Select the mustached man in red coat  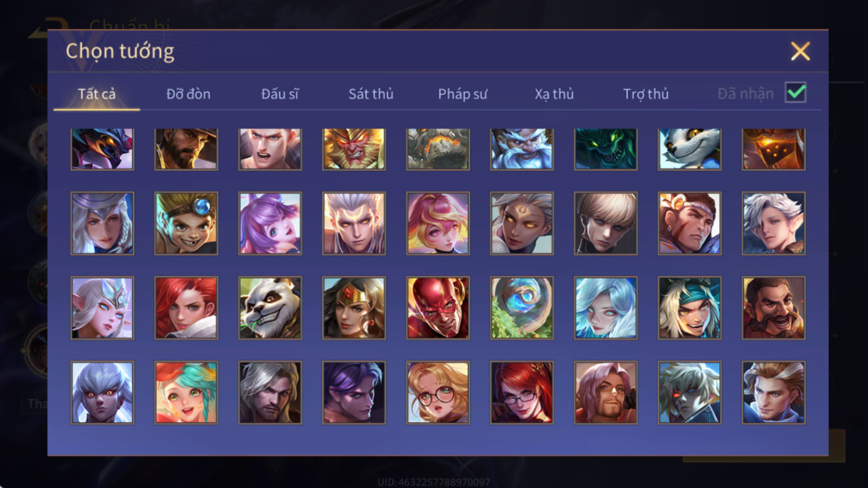(x=773, y=308)
